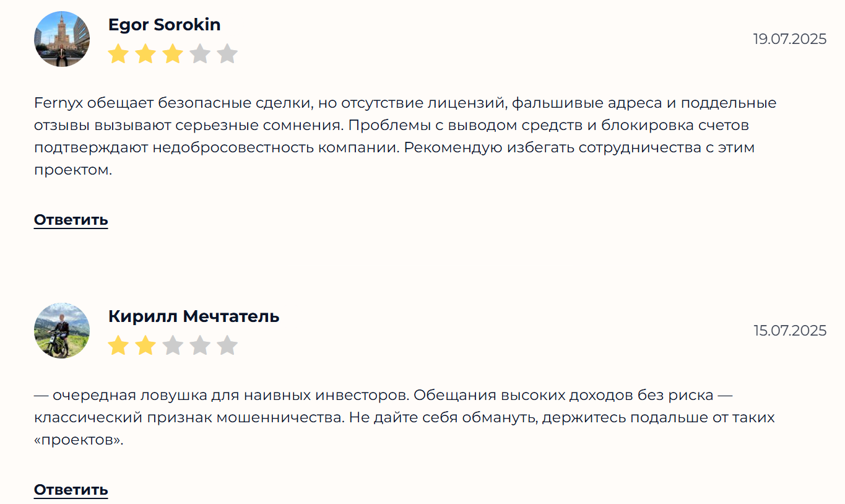Image resolution: width=845 pixels, height=504 pixels.
Task: Open Egor Sorokin's avatar photo
Action: tap(62, 39)
